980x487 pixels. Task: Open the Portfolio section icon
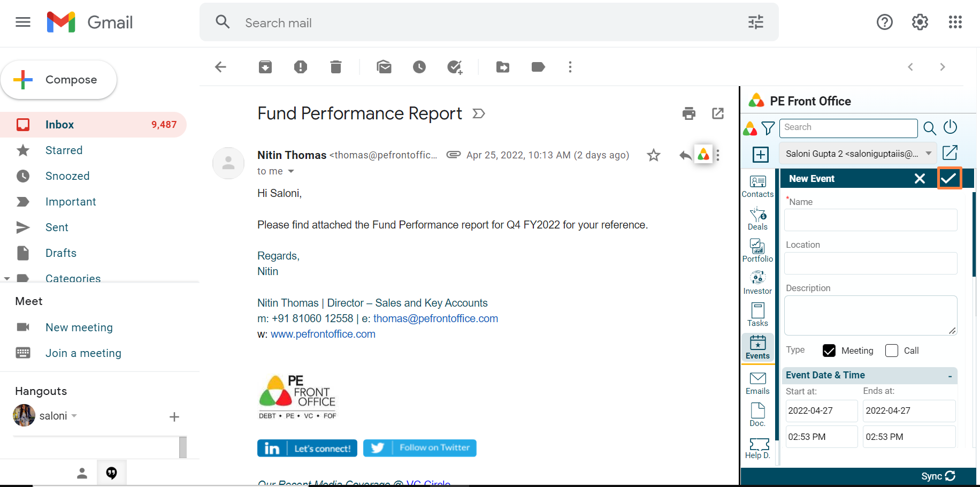[x=757, y=250]
